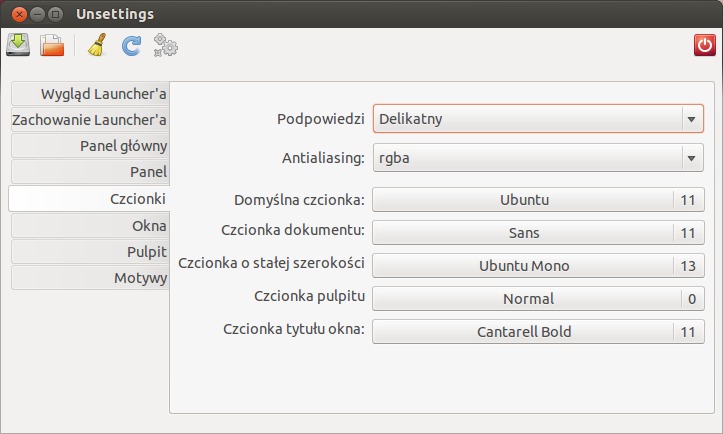Close the Unsettings window
This screenshot has width=723, height=434.
(19, 14)
